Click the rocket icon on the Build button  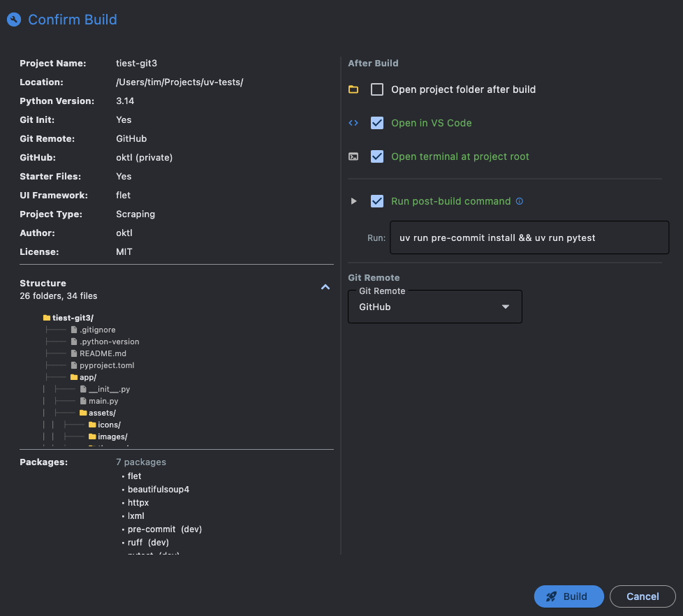(552, 596)
